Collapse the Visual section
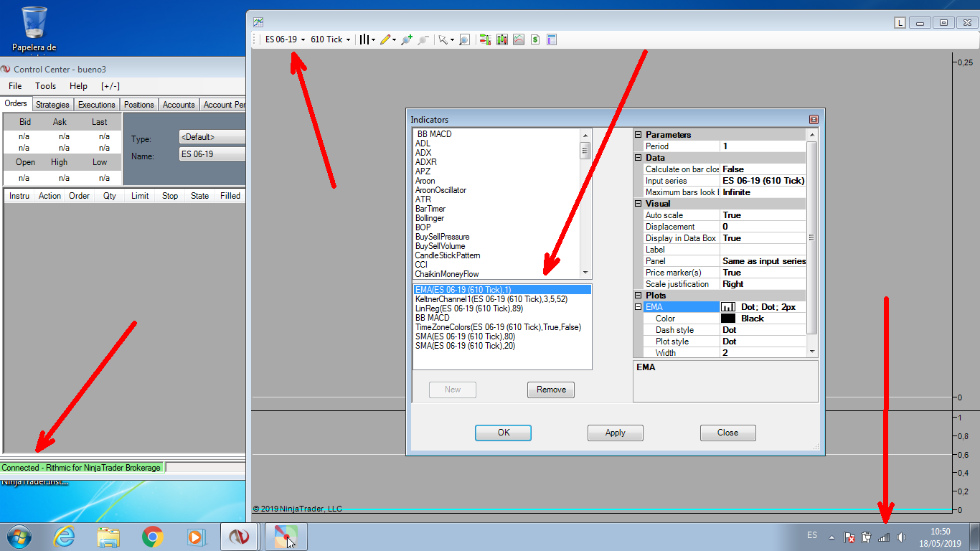980x551 pixels. pyautogui.click(x=639, y=204)
